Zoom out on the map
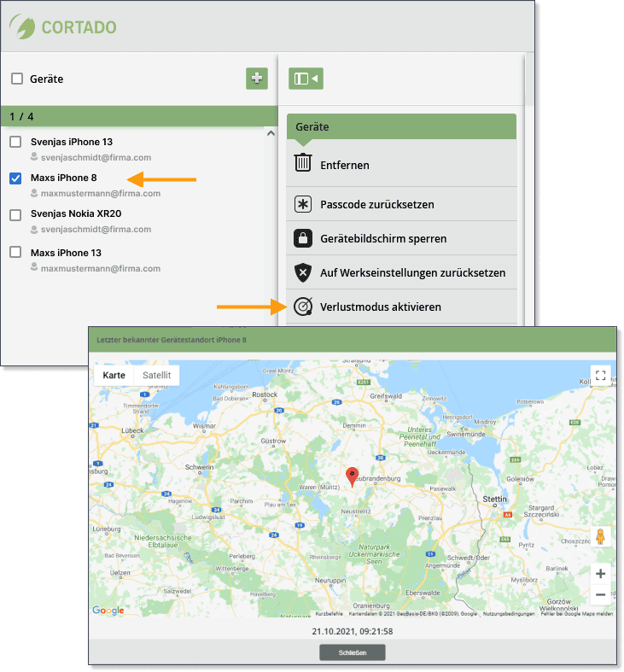 coord(600,594)
